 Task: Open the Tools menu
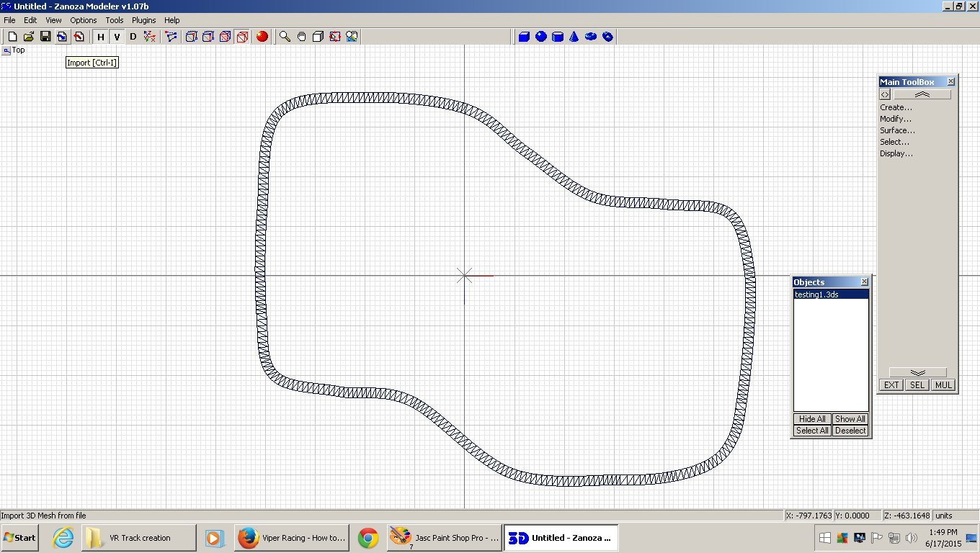point(115,20)
